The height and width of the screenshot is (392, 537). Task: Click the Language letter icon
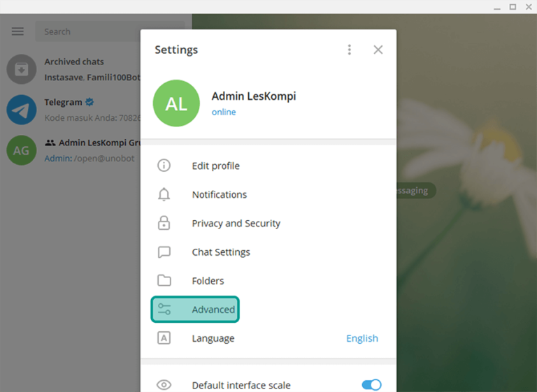coord(164,338)
